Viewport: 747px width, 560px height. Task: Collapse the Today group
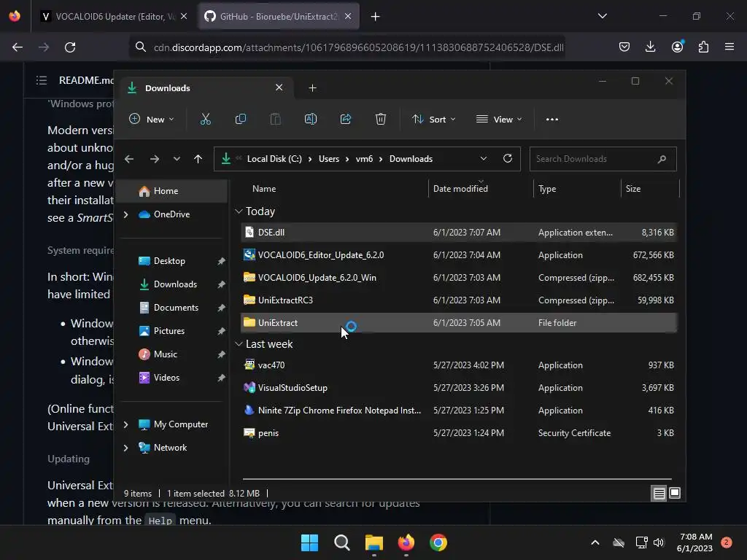click(x=239, y=211)
